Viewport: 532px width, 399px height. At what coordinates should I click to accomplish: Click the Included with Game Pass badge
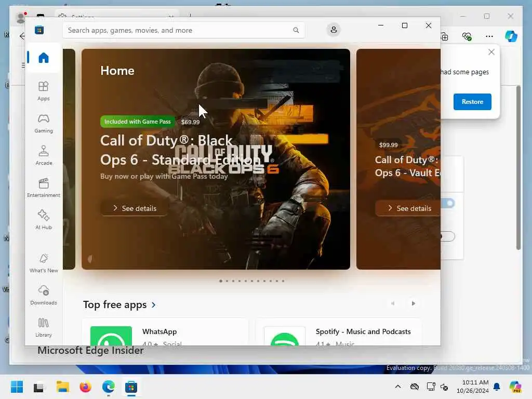coord(137,122)
